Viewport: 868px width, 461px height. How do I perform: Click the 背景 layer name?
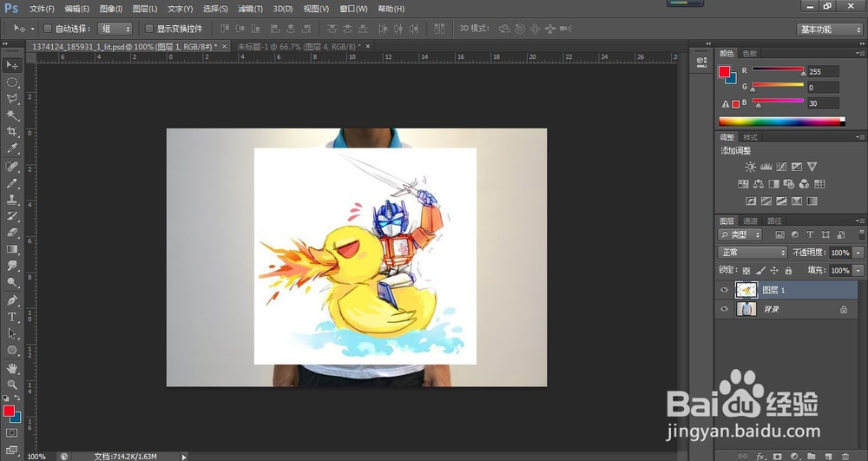coord(771,309)
